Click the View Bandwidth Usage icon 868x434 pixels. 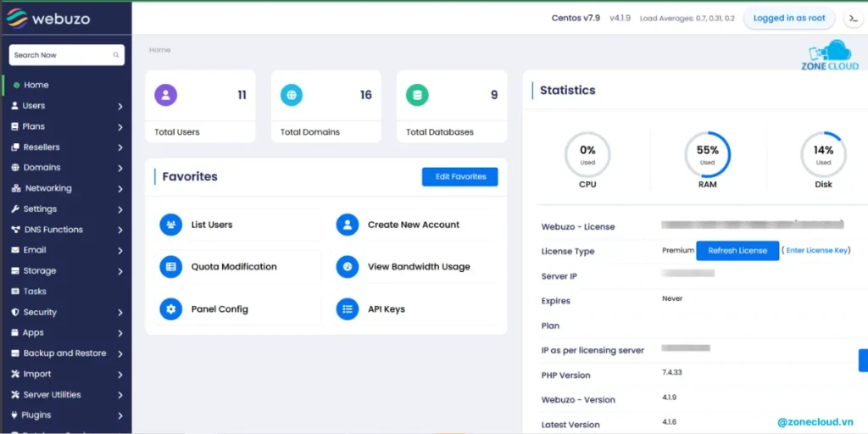(347, 267)
